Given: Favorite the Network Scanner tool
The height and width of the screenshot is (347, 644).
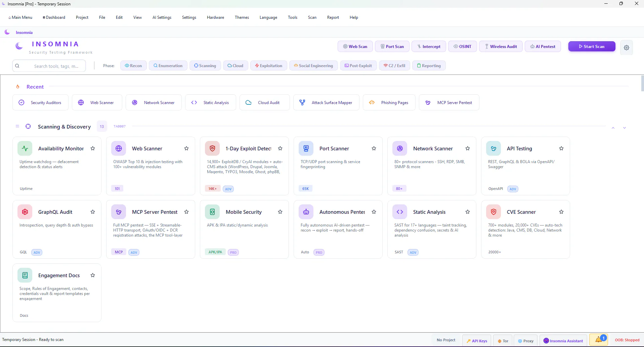Looking at the screenshot, I should [468, 148].
